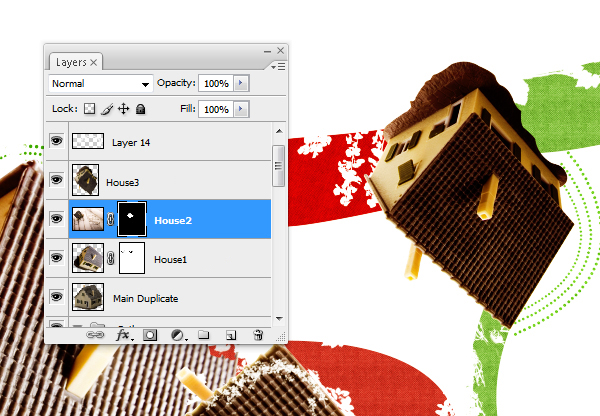Viewport: 600px width, 416px height.
Task: Select the House1 layer name
Action: [x=170, y=259]
